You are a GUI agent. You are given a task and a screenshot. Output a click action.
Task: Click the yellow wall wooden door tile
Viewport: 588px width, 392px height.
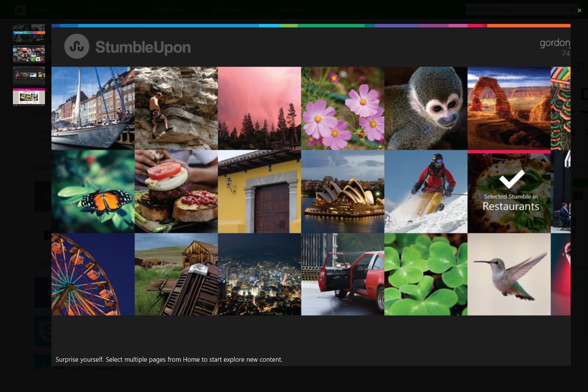[x=259, y=191]
